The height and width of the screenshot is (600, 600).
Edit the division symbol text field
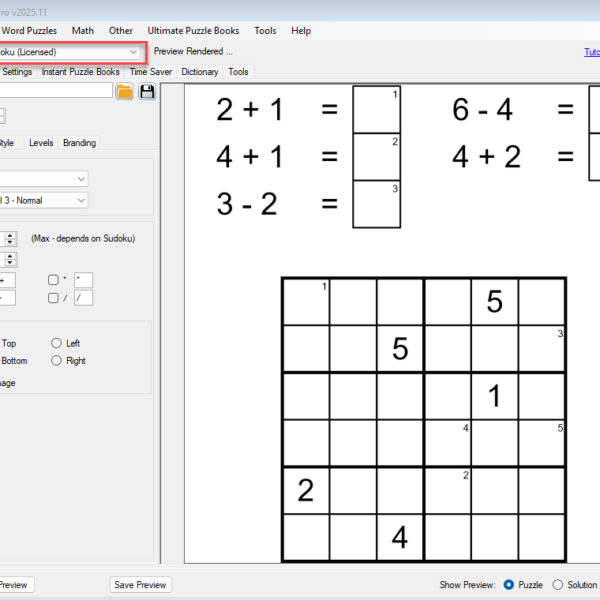pos(83,298)
